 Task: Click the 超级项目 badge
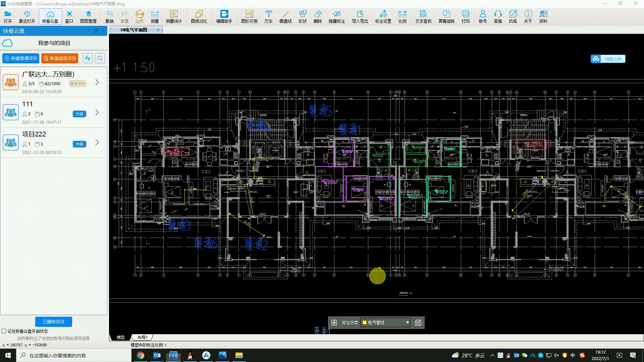(x=78, y=84)
